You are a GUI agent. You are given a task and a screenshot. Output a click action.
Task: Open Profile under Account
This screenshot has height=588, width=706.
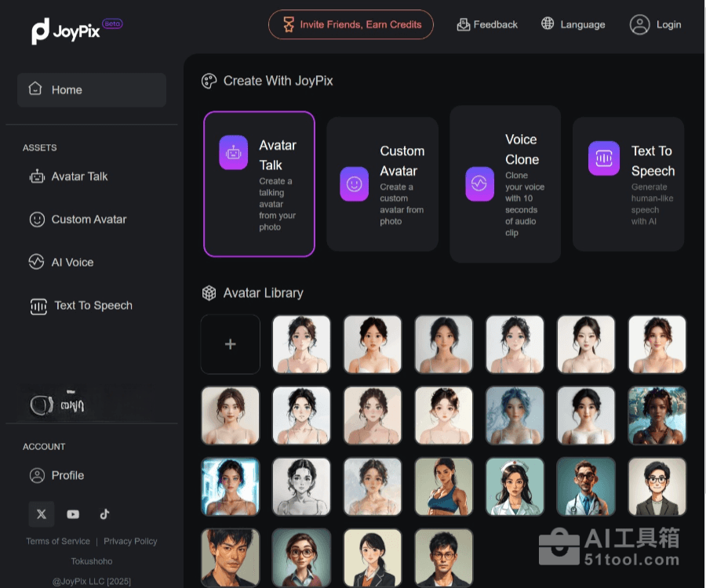tap(67, 475)
